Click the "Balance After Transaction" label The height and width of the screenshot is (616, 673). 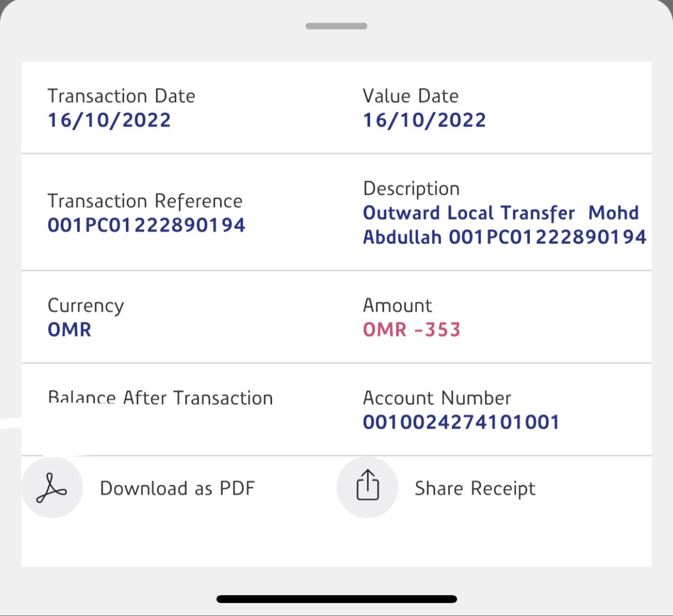pyautogui.click(x=160, y=398)
